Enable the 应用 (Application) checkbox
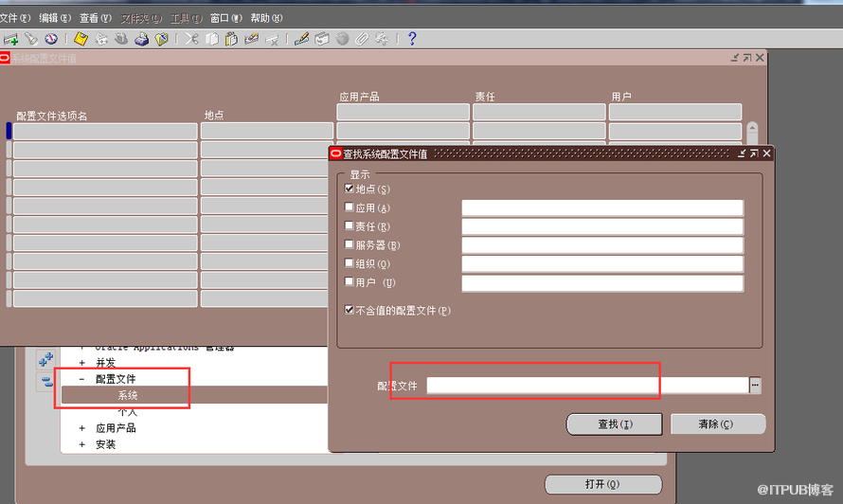 coord(350,208)
